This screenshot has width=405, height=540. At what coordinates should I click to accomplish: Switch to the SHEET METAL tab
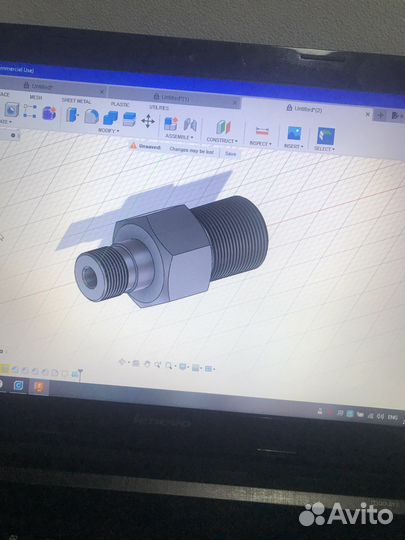point(76,101)
